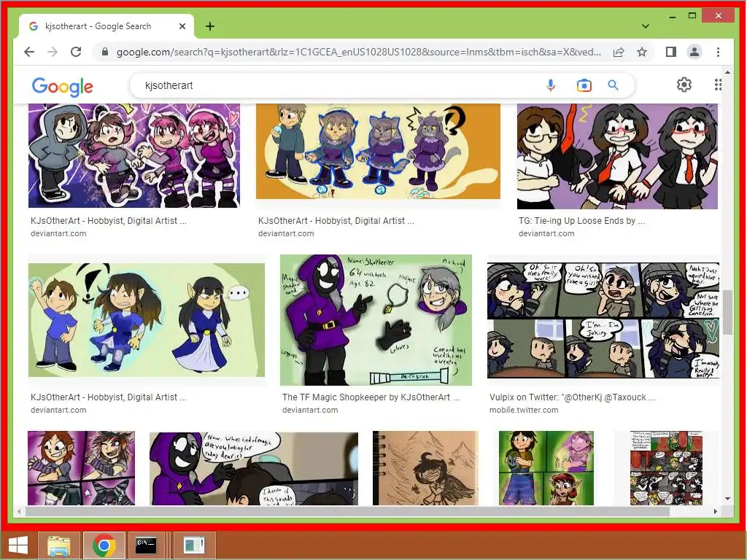Switch to Chrome on the taskbar
747x560 pixels.
point(104,545)
